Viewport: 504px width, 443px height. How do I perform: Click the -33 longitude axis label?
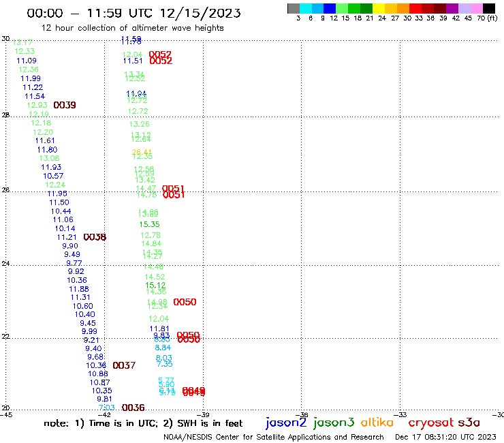coord(401,415)
